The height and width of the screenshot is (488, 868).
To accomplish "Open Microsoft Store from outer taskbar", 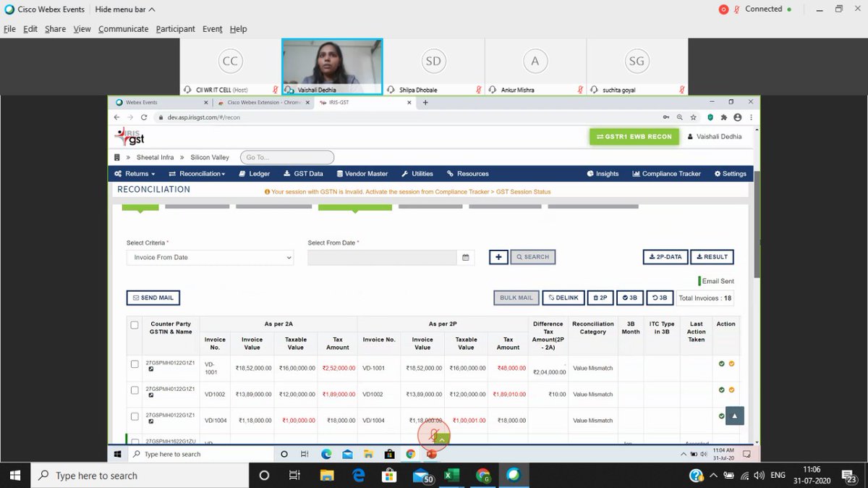I will (x=389, y=476).
